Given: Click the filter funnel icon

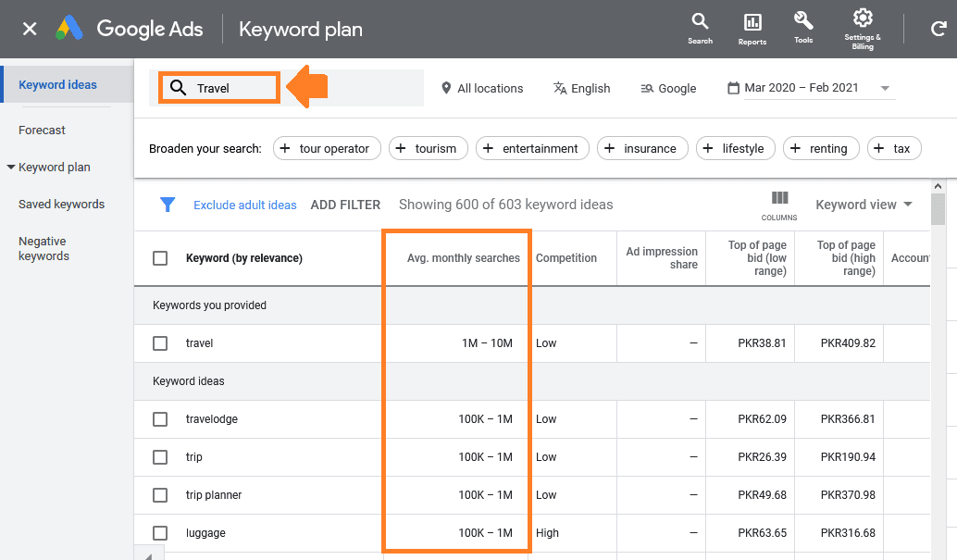Looking at the screenshot, I should pyautogui.click(x=168, y=205).
